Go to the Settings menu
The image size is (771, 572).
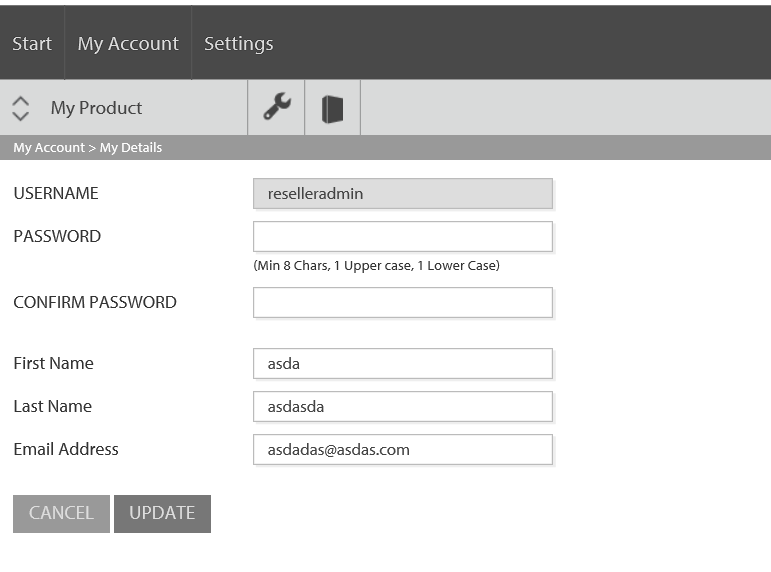238,43
